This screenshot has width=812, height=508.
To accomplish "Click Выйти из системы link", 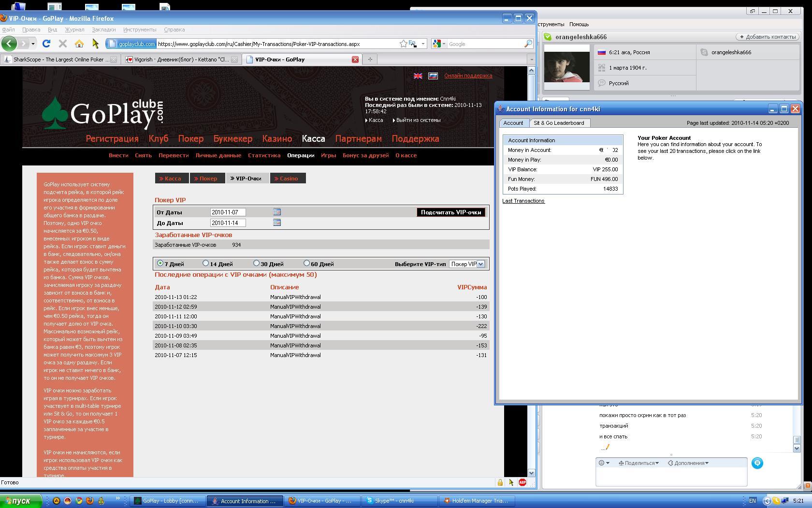I will pyautogui.click(x=418, y=120).
